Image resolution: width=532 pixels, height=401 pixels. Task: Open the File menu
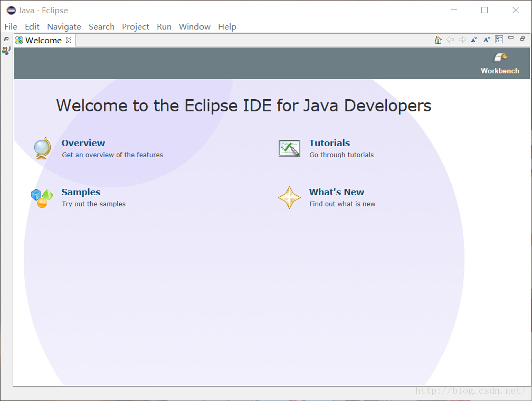pos(11,26)
